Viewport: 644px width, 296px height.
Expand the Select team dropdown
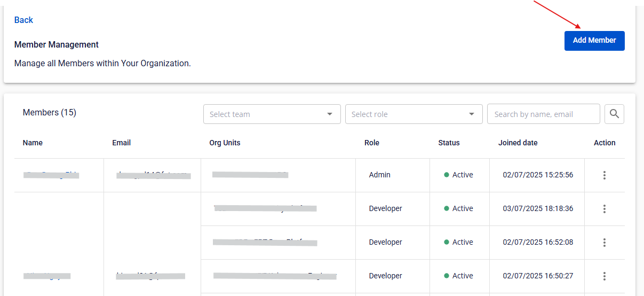tap(267, 114)
